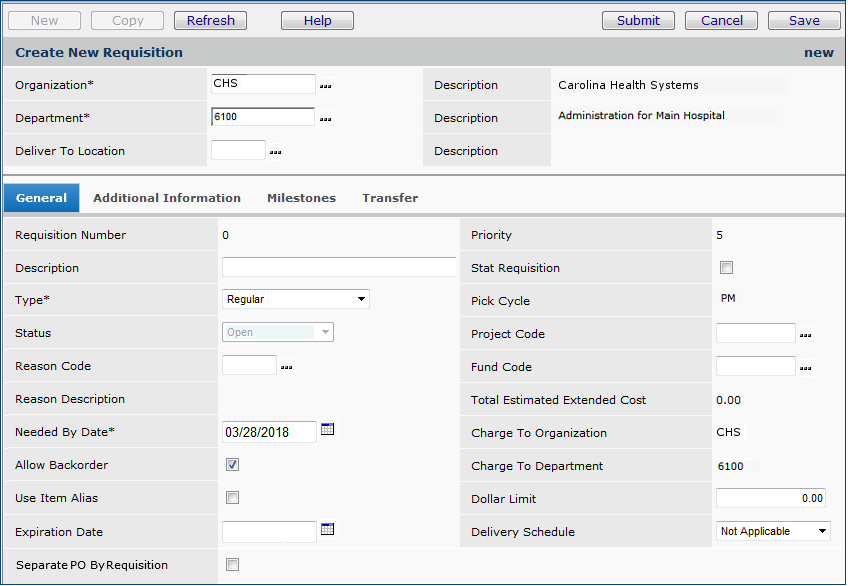The height and width of the screenshot is (586, 848).
Task: Check the Stat Requisition checkbox
Action: pyautogui.click(x=727, y=268)
